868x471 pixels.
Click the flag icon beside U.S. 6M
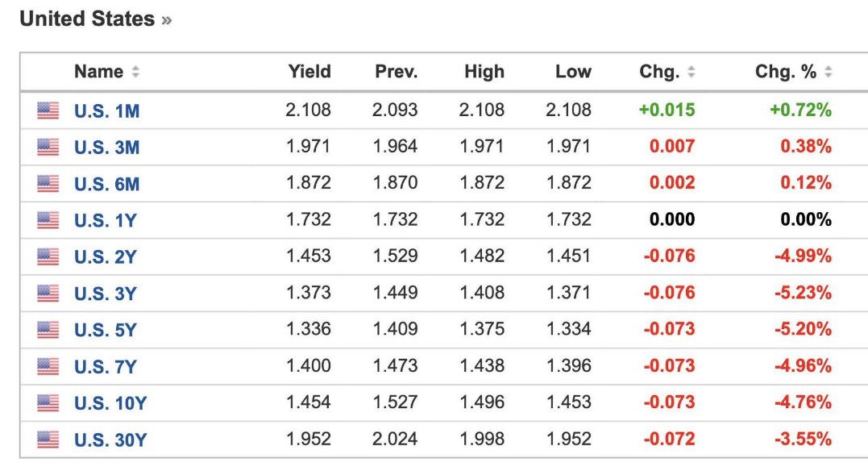(48, 183)
